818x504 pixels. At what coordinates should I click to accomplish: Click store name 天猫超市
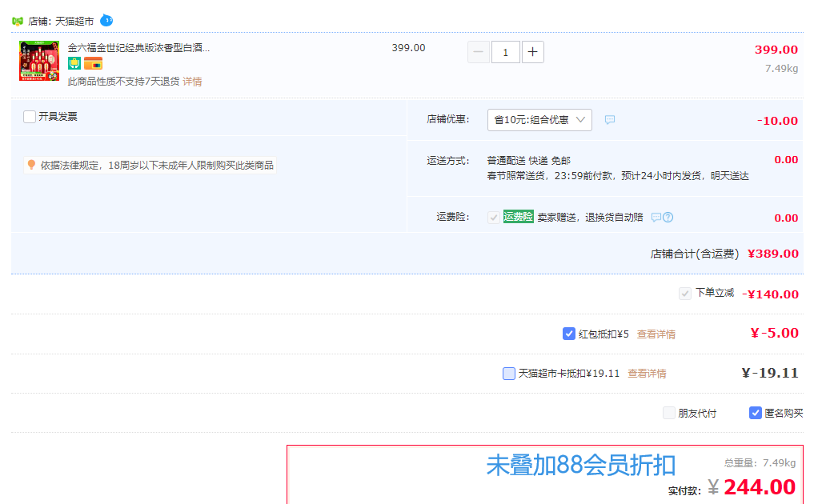pyautogui.click(x=74, y=22)
